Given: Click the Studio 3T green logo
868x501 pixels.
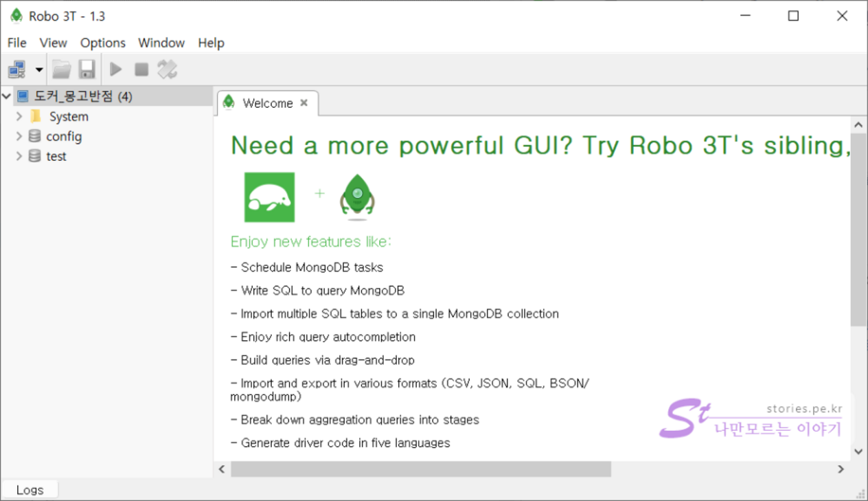Looking at the screenshot, I should coord(270,197).
